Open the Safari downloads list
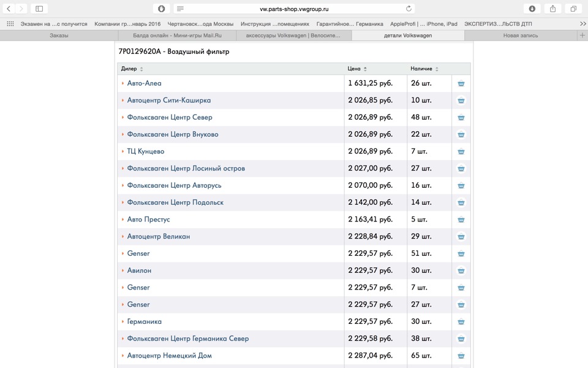This screenshot has height=368, width=588. 532,9
